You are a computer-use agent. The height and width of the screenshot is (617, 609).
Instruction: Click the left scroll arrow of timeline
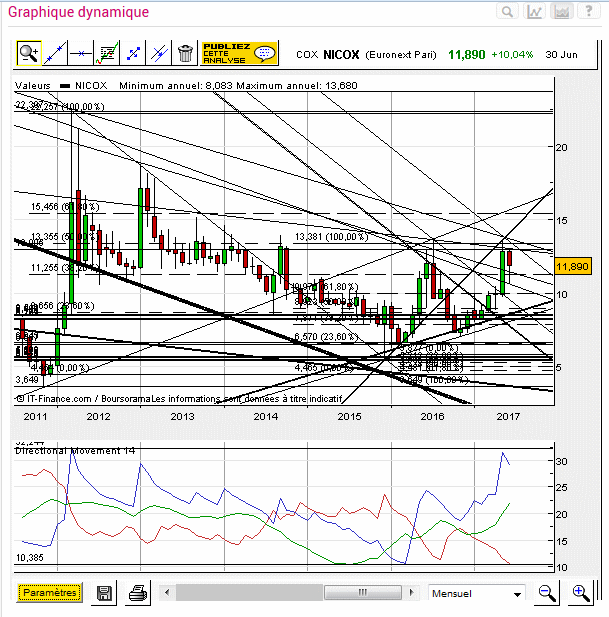click(167, 592)
